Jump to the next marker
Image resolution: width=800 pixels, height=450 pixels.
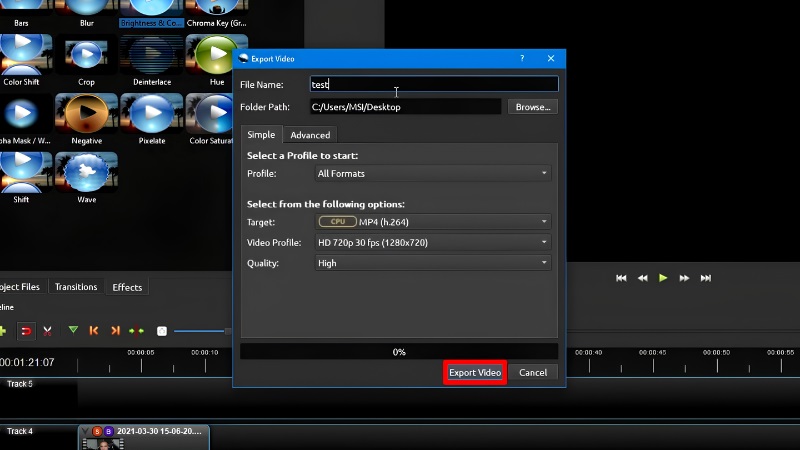coord(115,331)
